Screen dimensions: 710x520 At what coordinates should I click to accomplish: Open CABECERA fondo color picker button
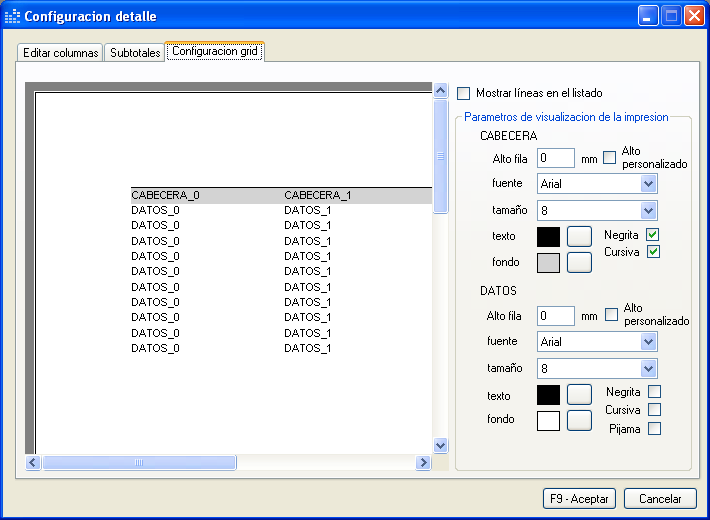[579, 263]
